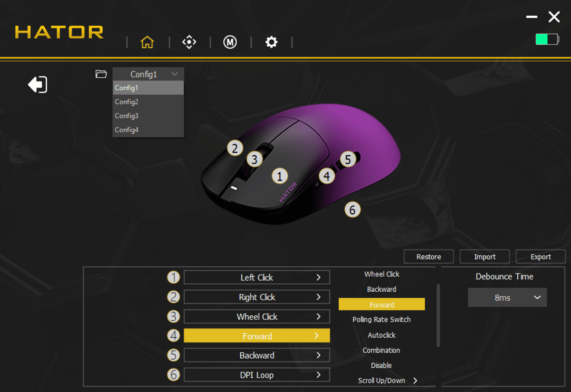The image size is (571, 392).
Task: Click the folder icon beside Config1
Action: coord(101,74)
